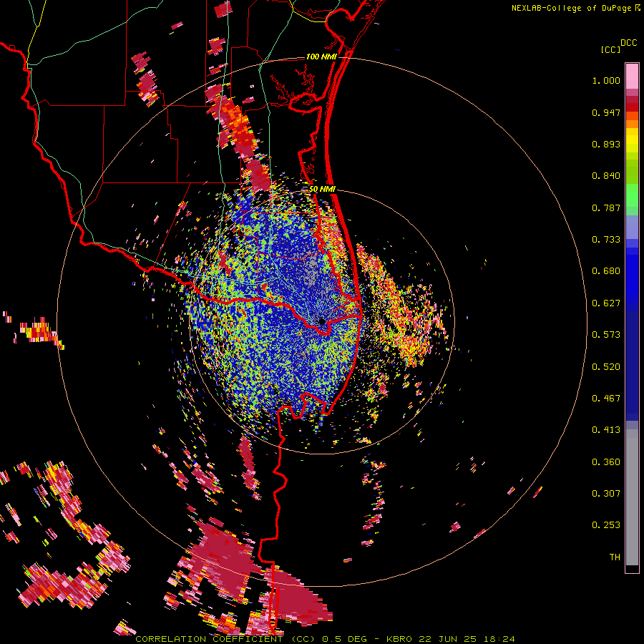Click the 50 NMI range ring label
644x644 pixels.
point(322,189)
